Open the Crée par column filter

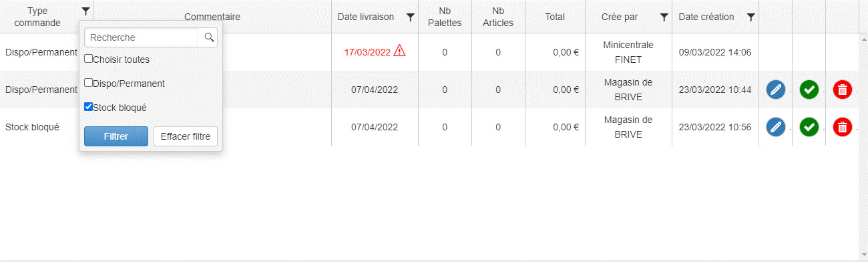coord(664,17)
